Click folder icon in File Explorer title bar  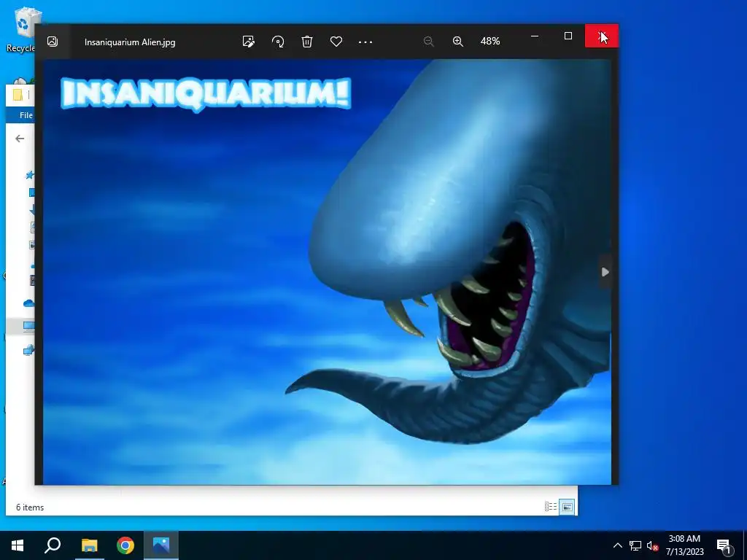18,95
